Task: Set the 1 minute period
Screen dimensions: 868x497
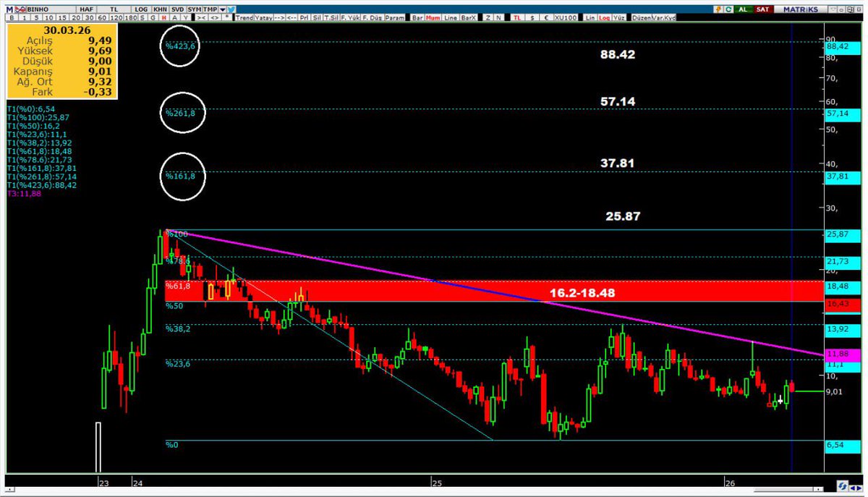Action: click(25, 17)
